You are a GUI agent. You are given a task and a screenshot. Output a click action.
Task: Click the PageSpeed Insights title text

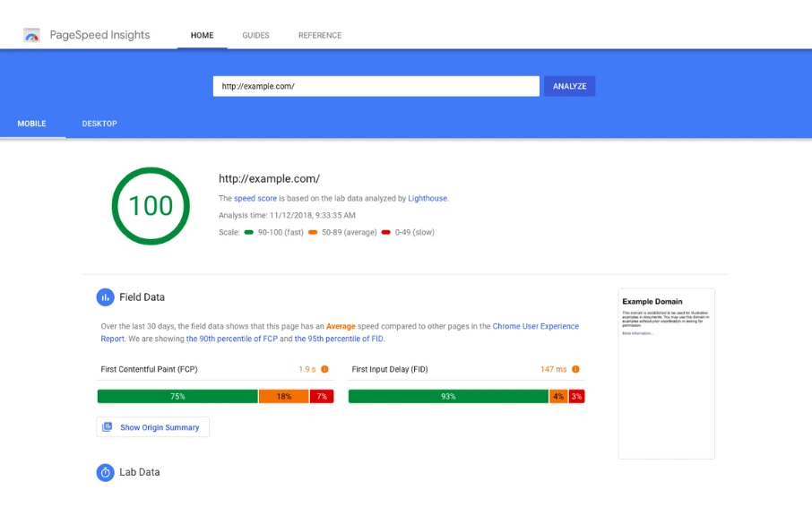(100, 35)
